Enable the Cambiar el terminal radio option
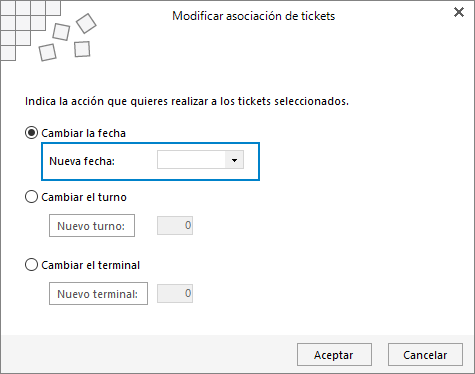 pyautogui.click(x=31, y=265)
